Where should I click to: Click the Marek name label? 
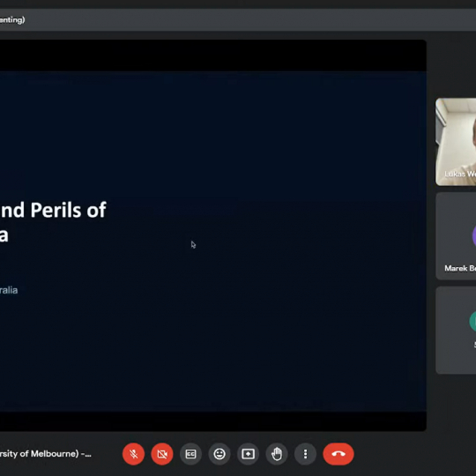click(460, 268)
